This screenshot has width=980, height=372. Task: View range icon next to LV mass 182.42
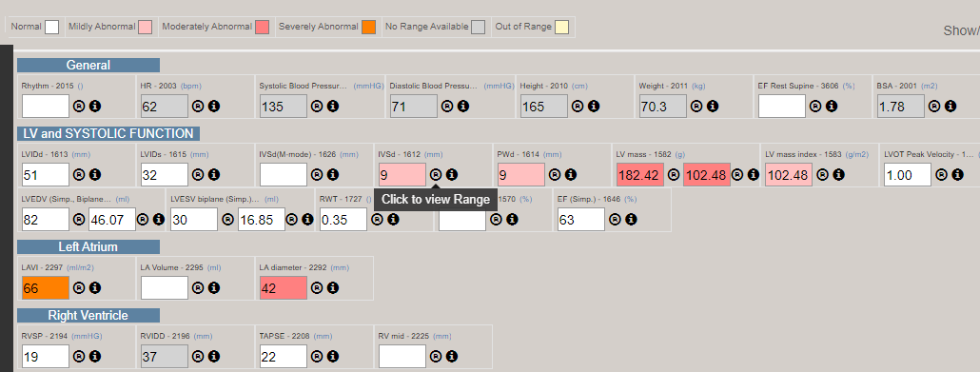tap(673, 175)
